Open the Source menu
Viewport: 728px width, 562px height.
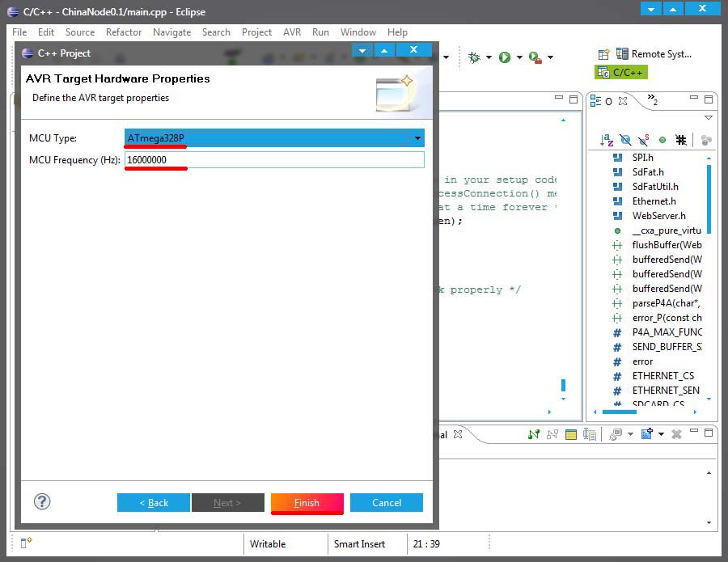tap(80, 32)
